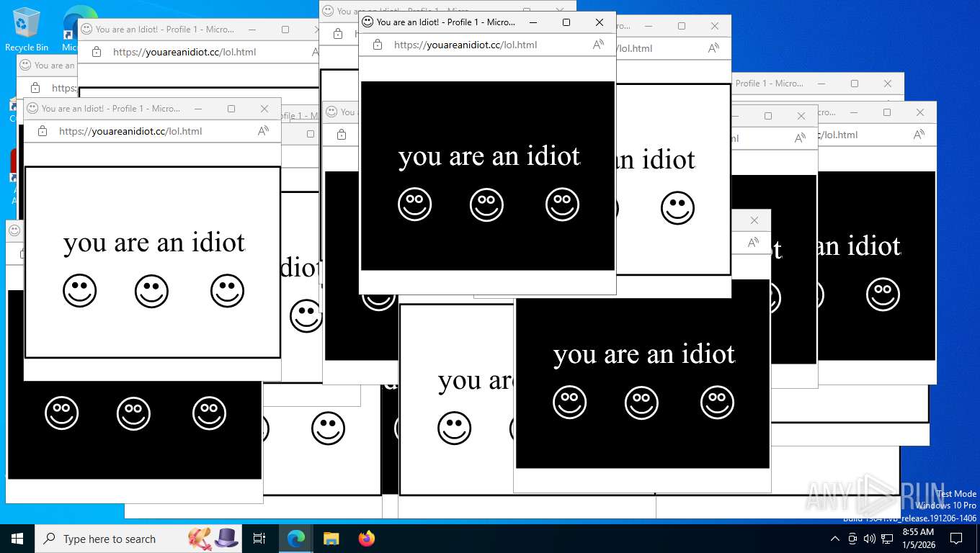
Task: Click the smiley favicon of the white popup showing three full smileys
Action: (32, 109)
